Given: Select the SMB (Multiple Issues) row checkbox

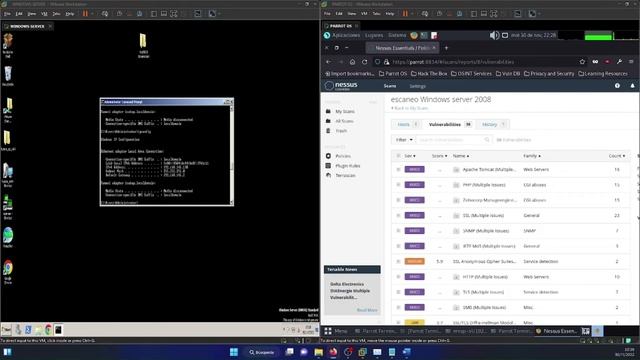Looking at the screenshot, I should [x=398, y=307].
